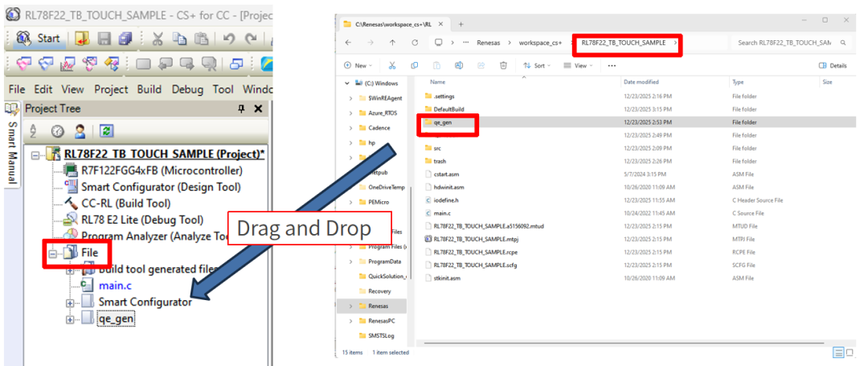
Task: Click the call graph nodes icon
Action: pos(90,64)
